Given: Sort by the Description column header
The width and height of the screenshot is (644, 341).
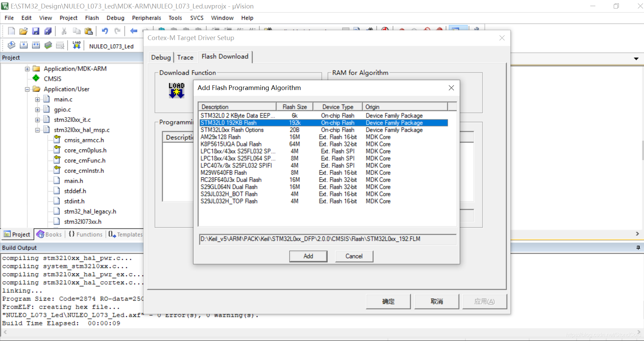Looking at the screenshot, I should coord(238,107).
